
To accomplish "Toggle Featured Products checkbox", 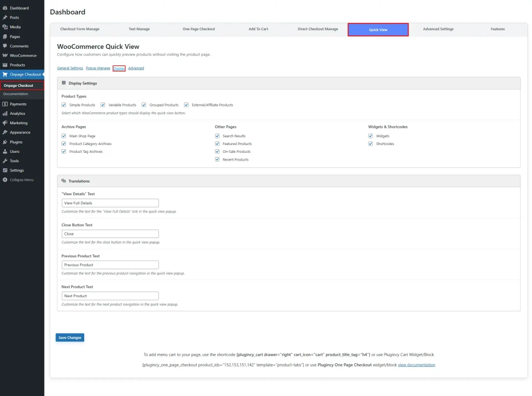I will (217, 143).
